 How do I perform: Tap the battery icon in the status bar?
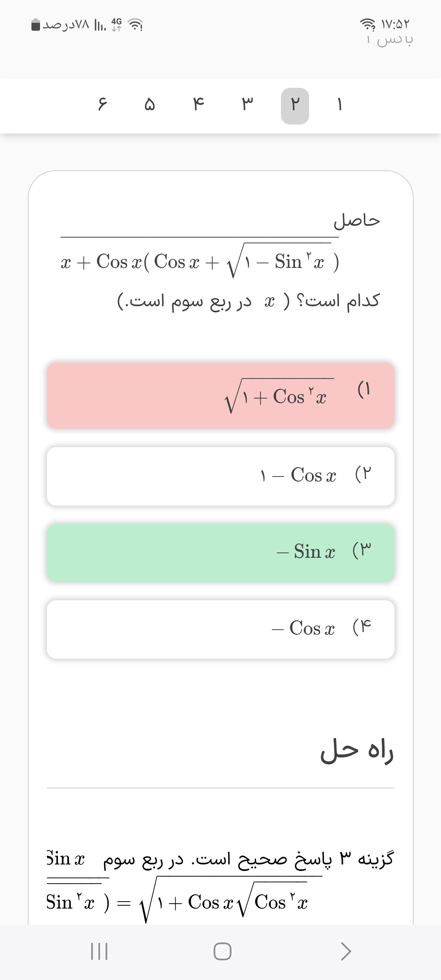[x=36, y=25]
